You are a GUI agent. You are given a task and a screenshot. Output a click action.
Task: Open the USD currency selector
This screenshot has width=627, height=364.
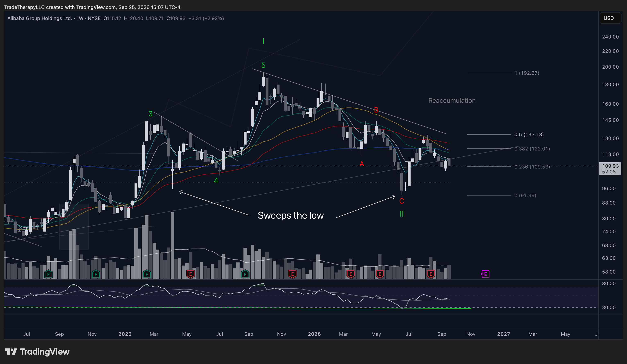click(x=610, y=18)
